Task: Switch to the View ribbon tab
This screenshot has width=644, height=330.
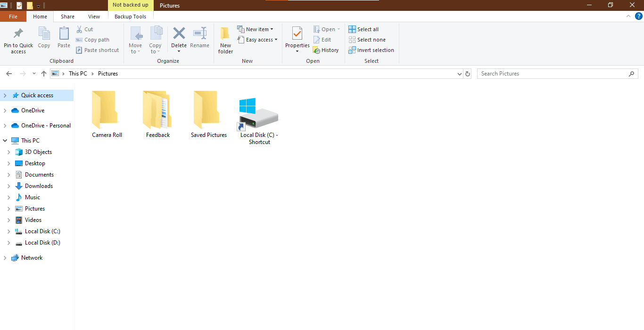Action: 93,16
